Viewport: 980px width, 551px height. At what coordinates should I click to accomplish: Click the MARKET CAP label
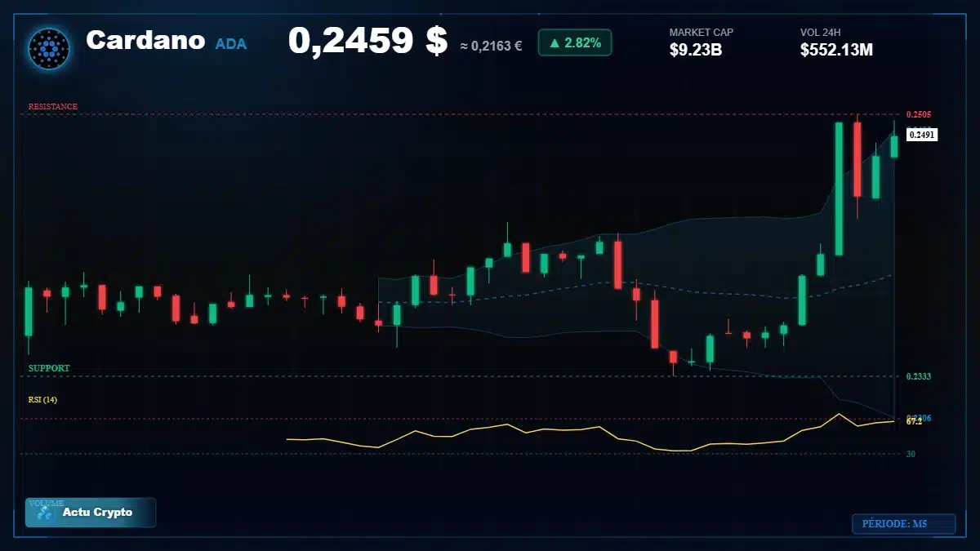(702, 33)
